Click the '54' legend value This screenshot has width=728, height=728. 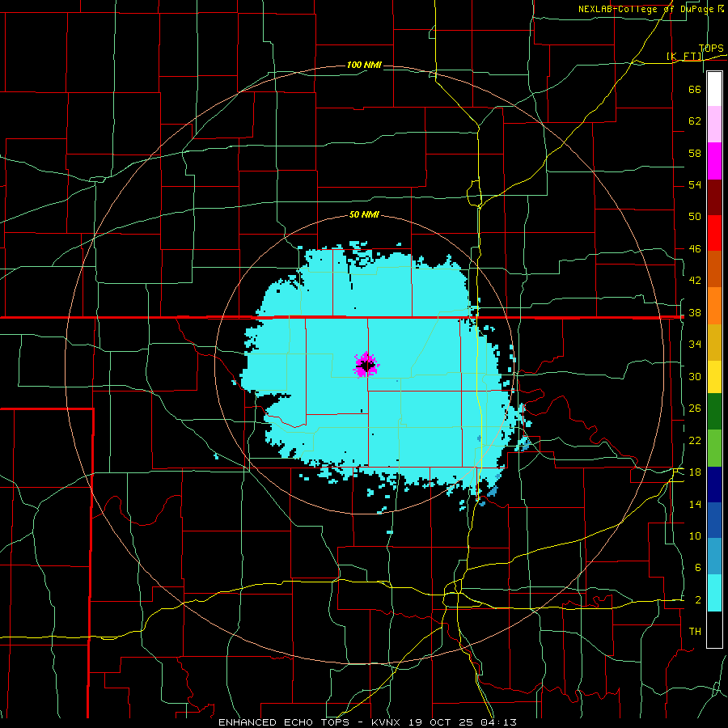[x=695, y=184]
